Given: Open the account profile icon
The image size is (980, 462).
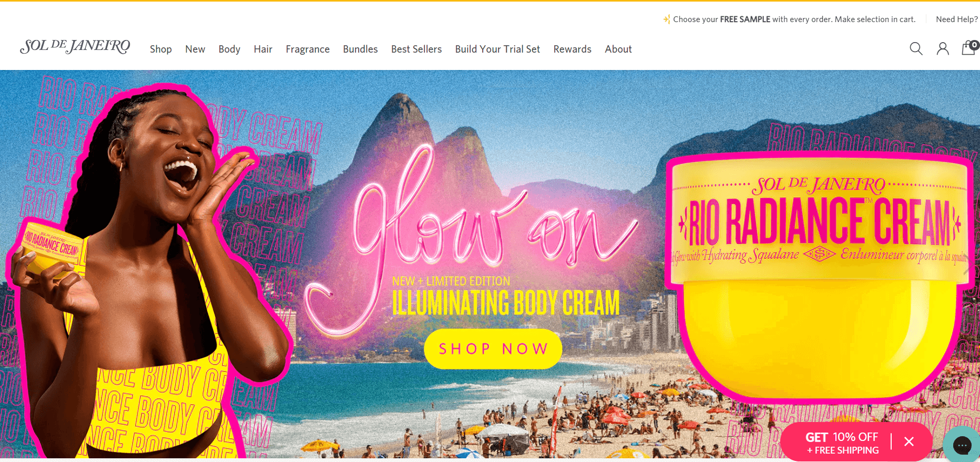Looking at the screenshot, I should [943, 49].
